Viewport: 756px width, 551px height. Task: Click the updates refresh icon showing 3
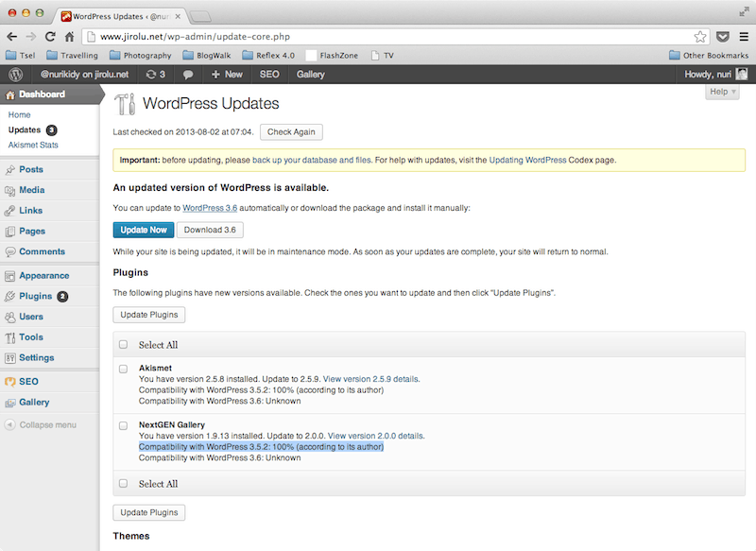point(155,74)
